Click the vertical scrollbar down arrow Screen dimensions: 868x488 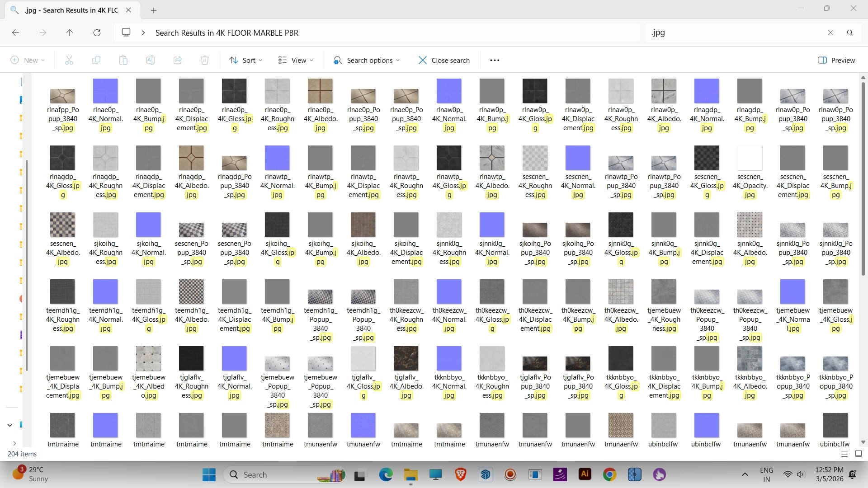click(863, 442)
